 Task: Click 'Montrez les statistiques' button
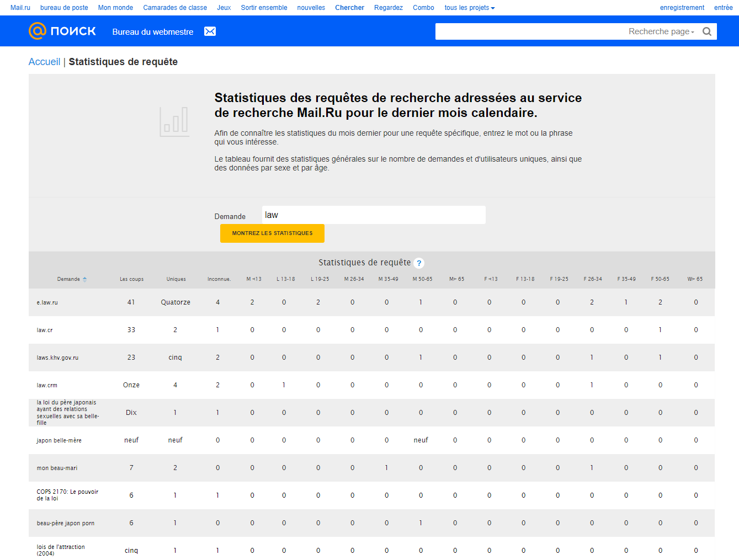pos(272,233)
